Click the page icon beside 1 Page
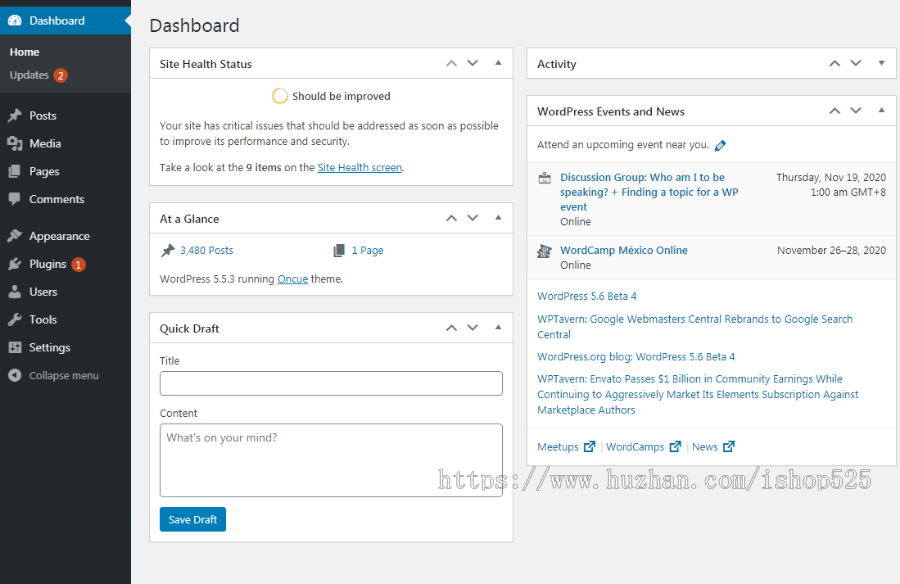Image resolution: width=900 pixels, height=584 pixels. tap(339, 250)
